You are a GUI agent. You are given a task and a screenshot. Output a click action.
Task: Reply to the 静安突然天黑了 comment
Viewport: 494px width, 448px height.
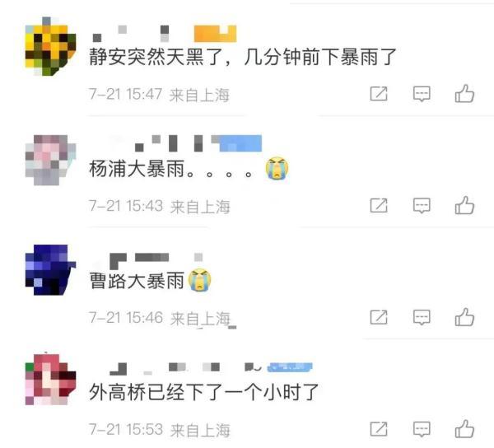(x=422, y=94)
